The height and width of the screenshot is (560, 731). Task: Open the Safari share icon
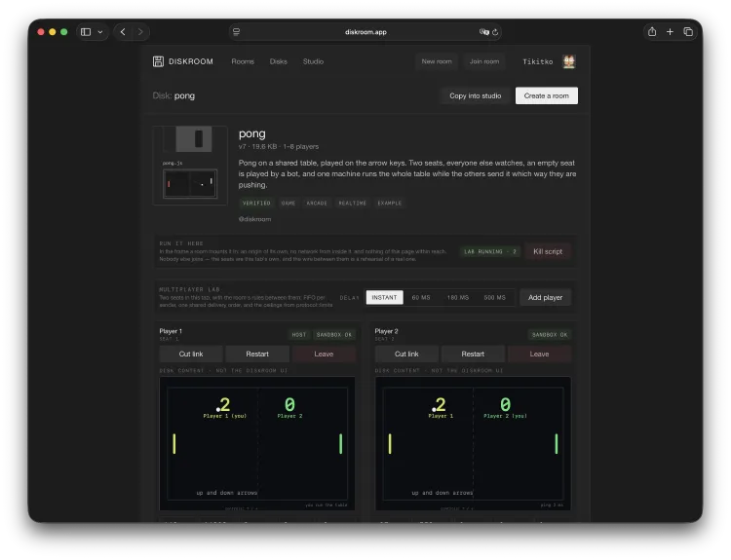click(x=652, y=32)
